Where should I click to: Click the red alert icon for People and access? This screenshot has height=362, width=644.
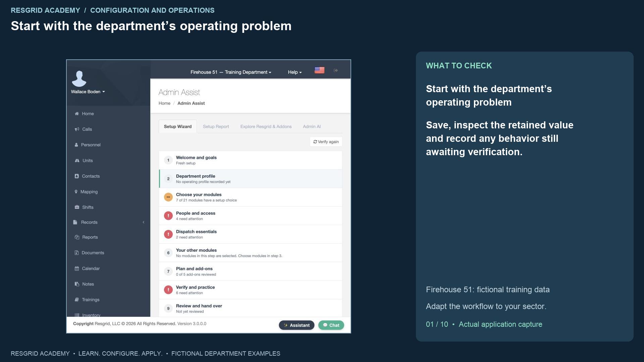click(168, 216)
